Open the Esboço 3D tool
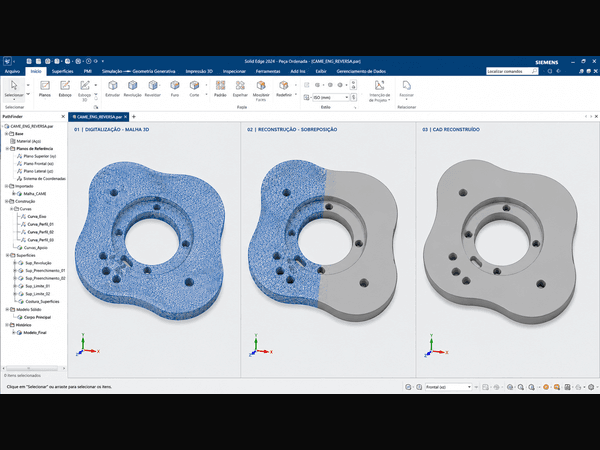 pos(85,89)
